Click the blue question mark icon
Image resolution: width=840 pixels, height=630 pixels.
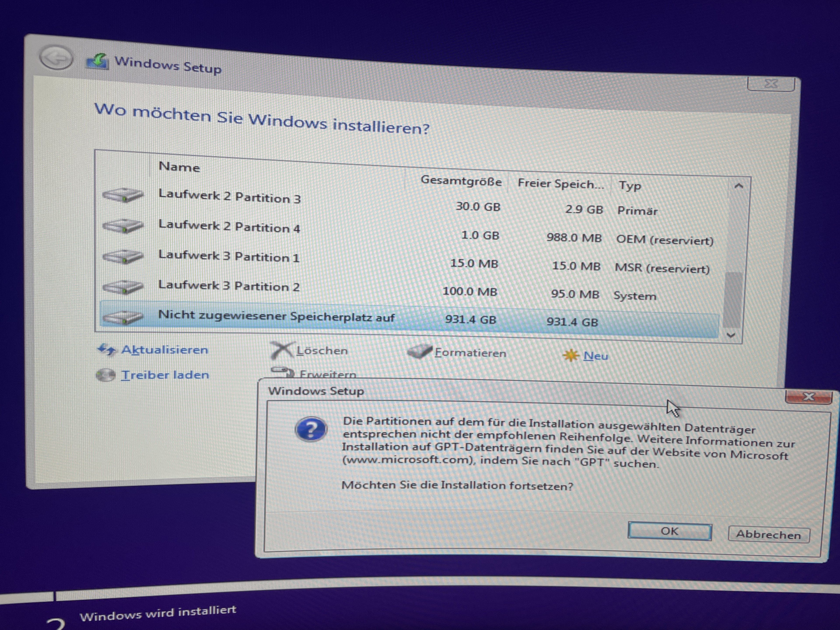click(311, 429)
